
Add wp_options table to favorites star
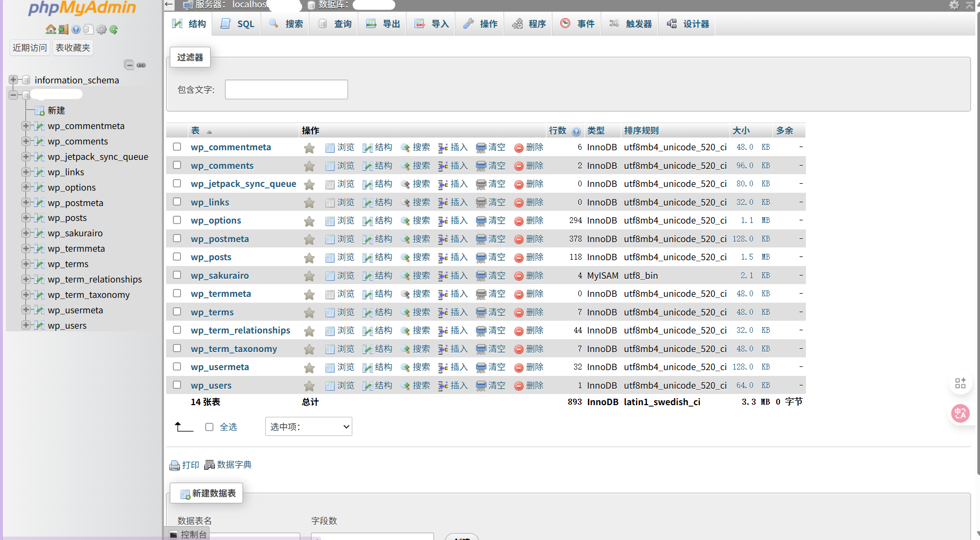(309, 221)
